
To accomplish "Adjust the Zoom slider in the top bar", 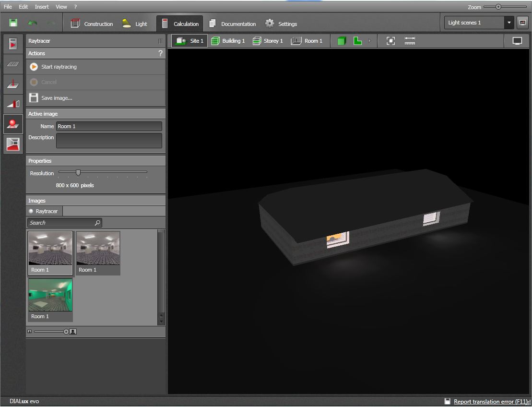I will pyautogui.click(x=498, y=7).
